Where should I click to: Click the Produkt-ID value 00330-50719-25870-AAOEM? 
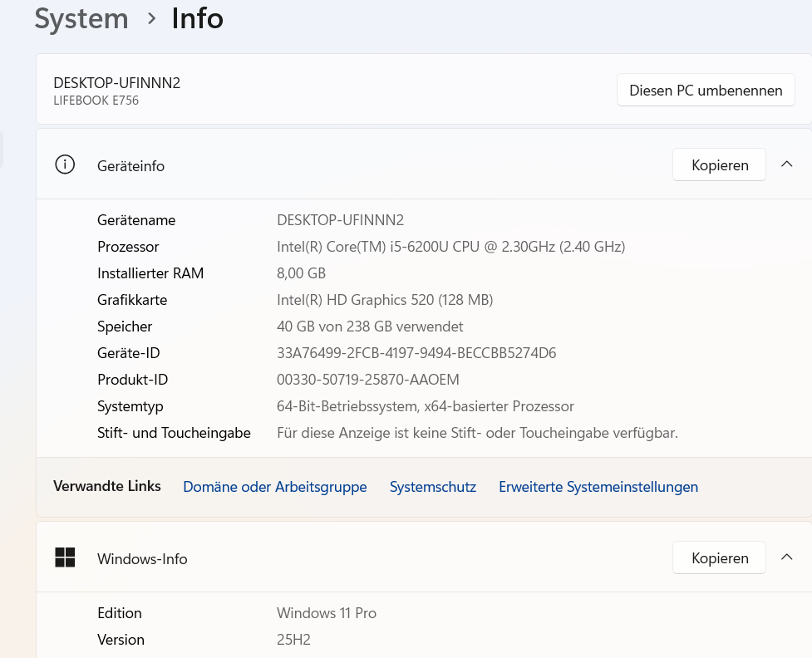point(367,380)
